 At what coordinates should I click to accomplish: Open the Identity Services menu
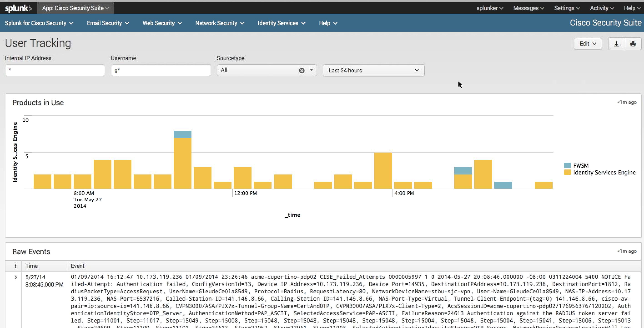(x=281, y=23)
